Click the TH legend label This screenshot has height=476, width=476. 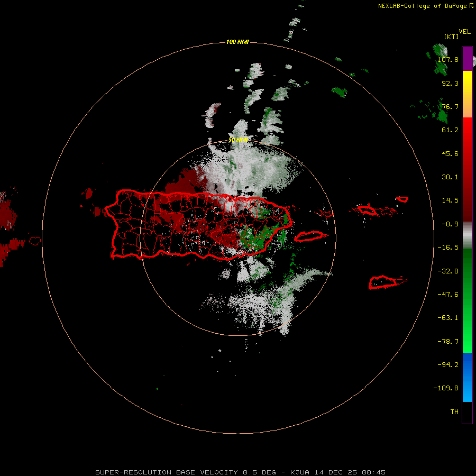[x=454, y=411]
